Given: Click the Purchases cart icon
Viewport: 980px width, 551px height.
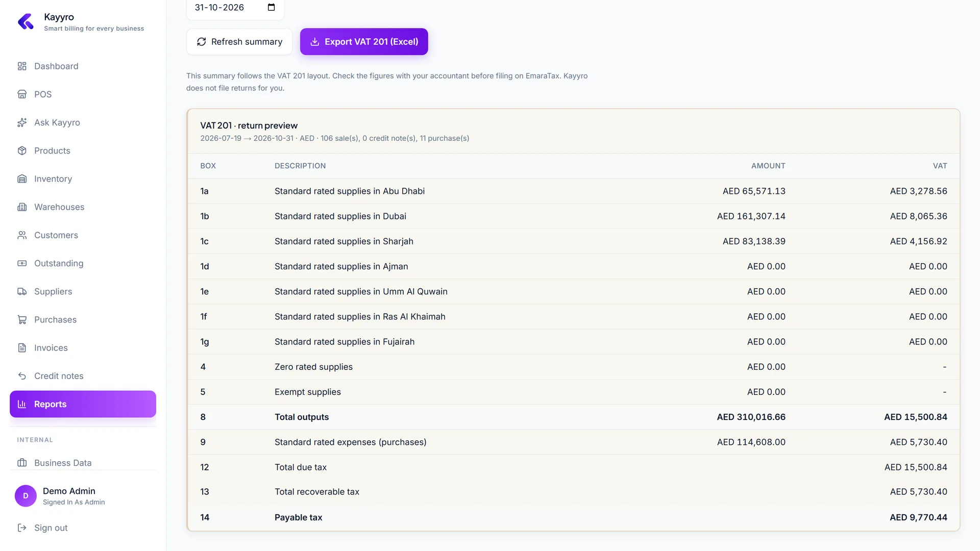Looking at the screenshot, I should point(22,320).
